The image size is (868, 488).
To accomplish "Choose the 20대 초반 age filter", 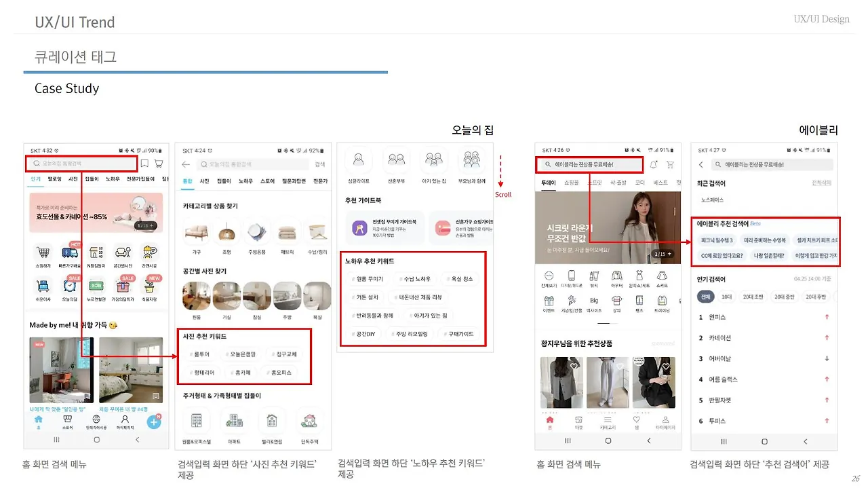I will [754, 297].
